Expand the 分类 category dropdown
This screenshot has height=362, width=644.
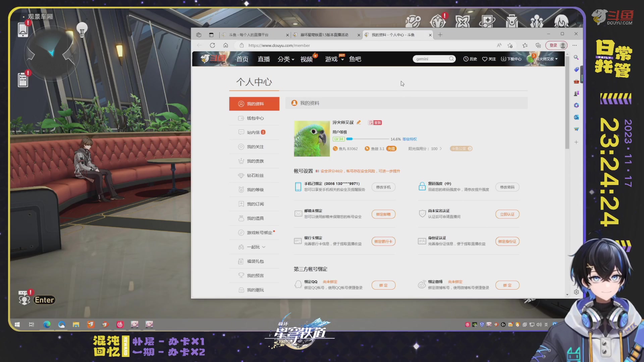tap(286, 59)
